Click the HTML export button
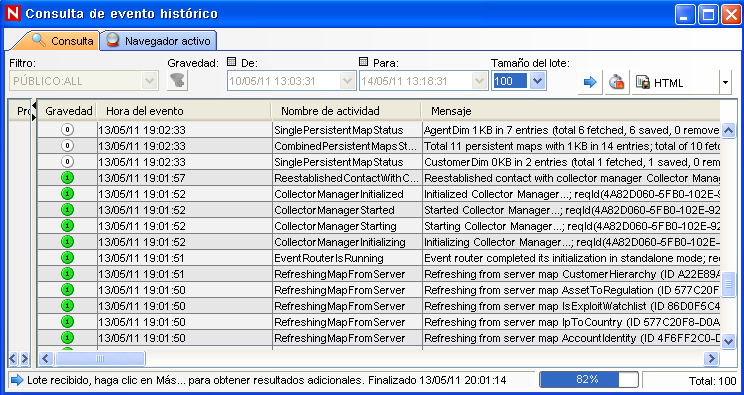This screenshot has height=395, width=744. tap(676, 83)
